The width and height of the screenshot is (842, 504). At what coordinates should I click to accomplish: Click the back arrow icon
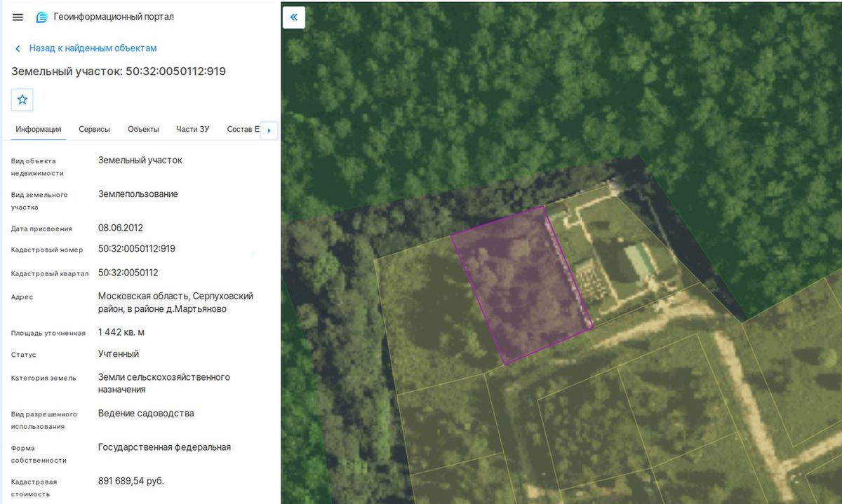click(18, 48)
